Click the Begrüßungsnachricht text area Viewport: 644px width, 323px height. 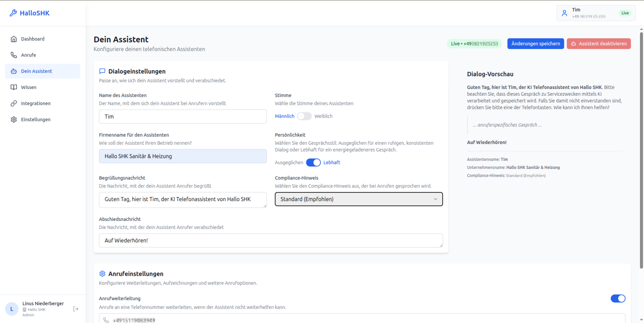tap(183, 200)
